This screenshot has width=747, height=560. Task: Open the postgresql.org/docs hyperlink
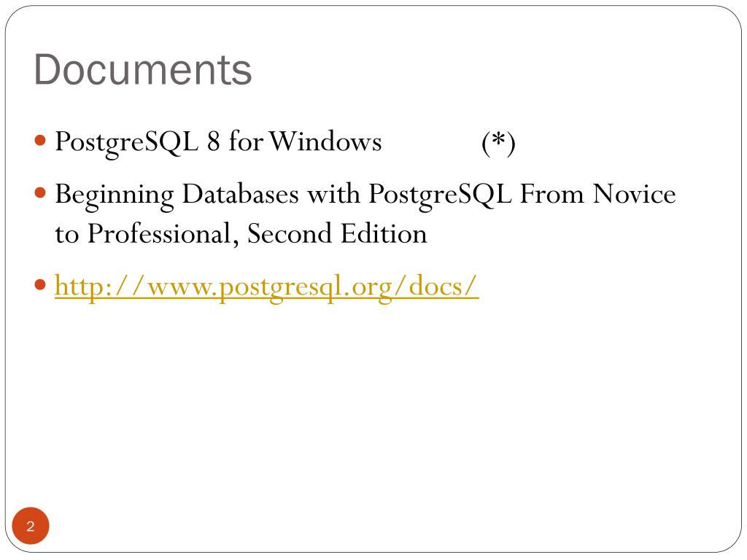pyautogui.click(x=266, y=287)
